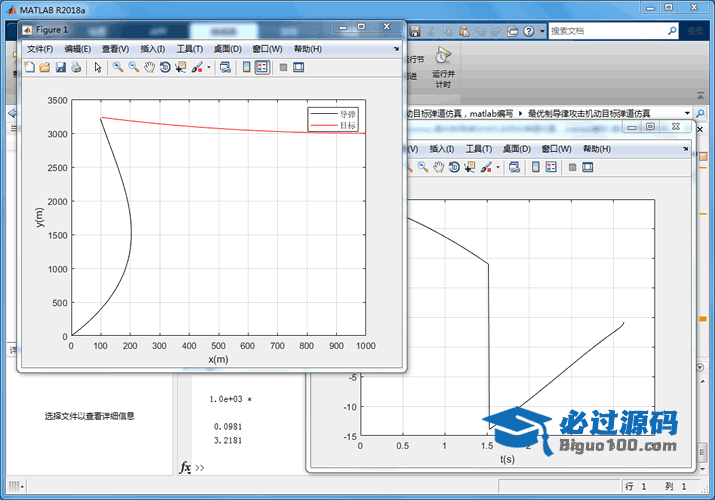Click Show Plot Tools icon in Figure 1
This screenshot has width=715, height=500.
(298, 67)
